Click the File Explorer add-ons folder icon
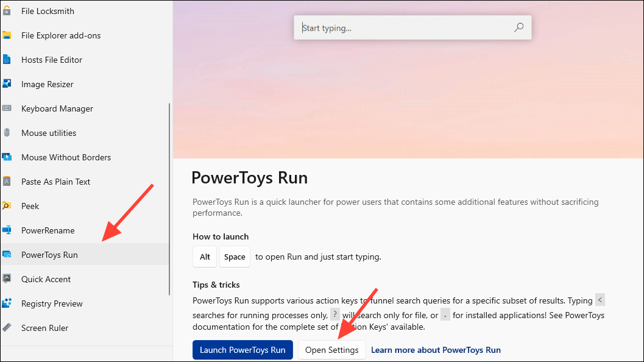This screenshot has width=644, height=362. (7, 35)
